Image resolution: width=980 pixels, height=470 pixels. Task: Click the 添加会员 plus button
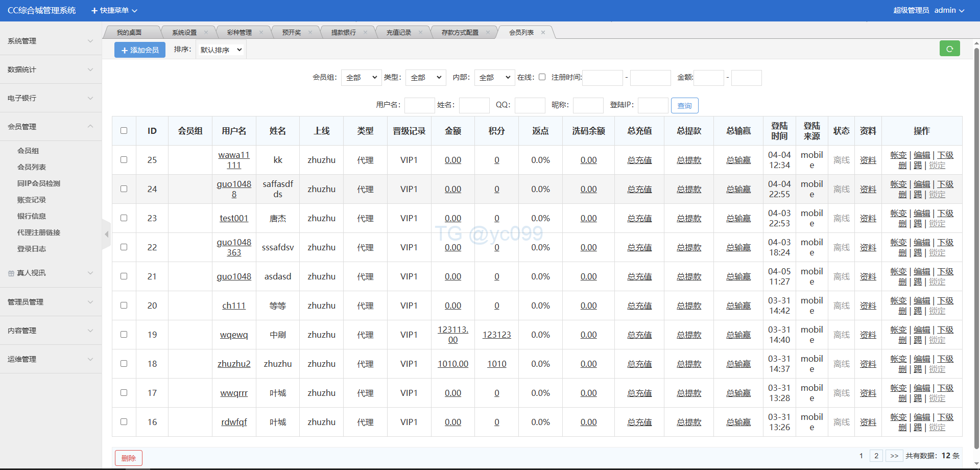coord(140,50)
